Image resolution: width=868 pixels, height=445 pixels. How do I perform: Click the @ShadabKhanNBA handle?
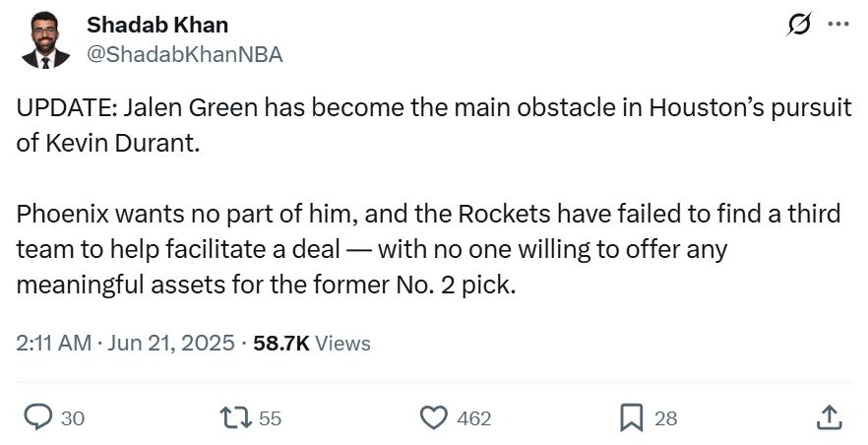pyautogui.click(x=185, y=54)
